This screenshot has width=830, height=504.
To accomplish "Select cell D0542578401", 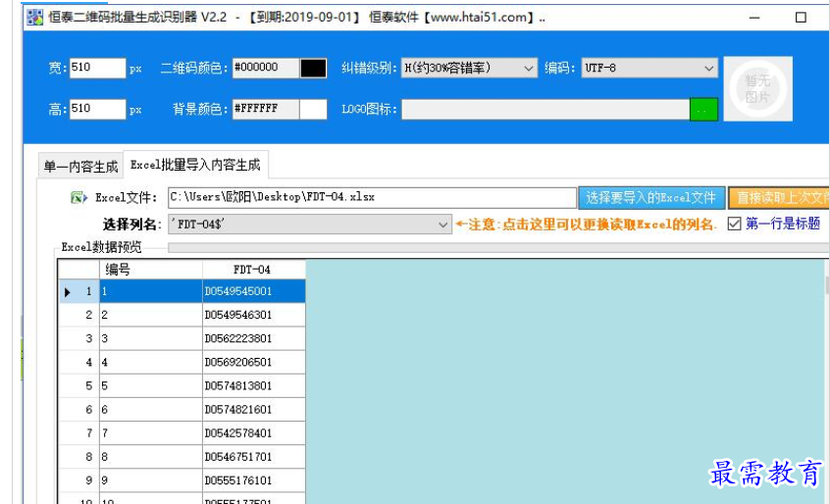I will pos(254,433).
